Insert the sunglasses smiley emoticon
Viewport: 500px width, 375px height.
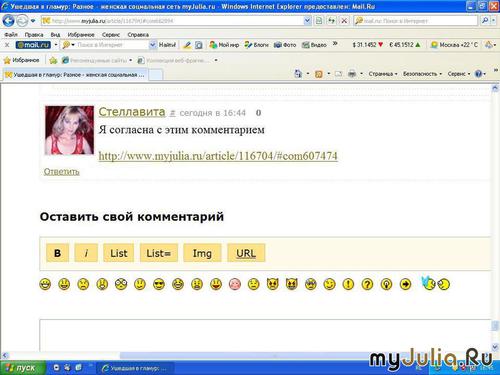(159, 284)
